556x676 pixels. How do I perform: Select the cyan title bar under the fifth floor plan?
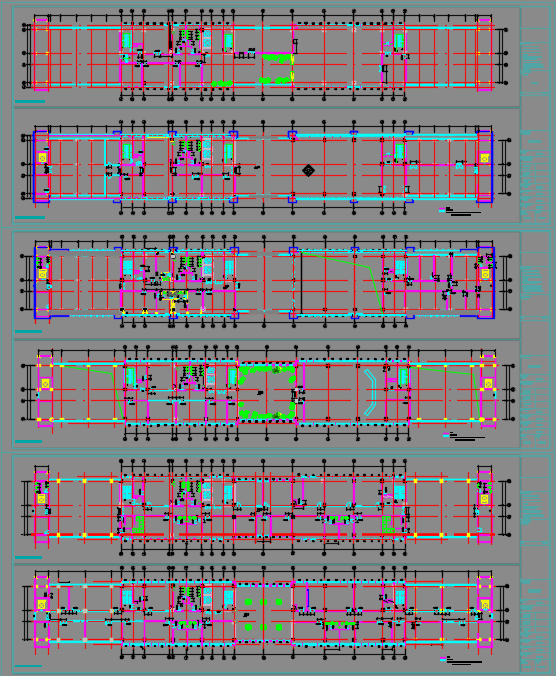(x=28, y=557)
